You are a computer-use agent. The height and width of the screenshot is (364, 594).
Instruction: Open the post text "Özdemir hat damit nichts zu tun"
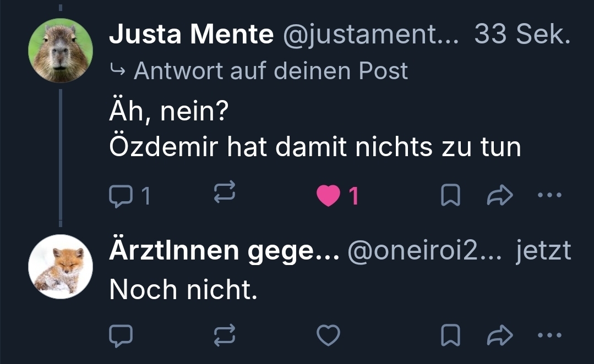(315, 147)
